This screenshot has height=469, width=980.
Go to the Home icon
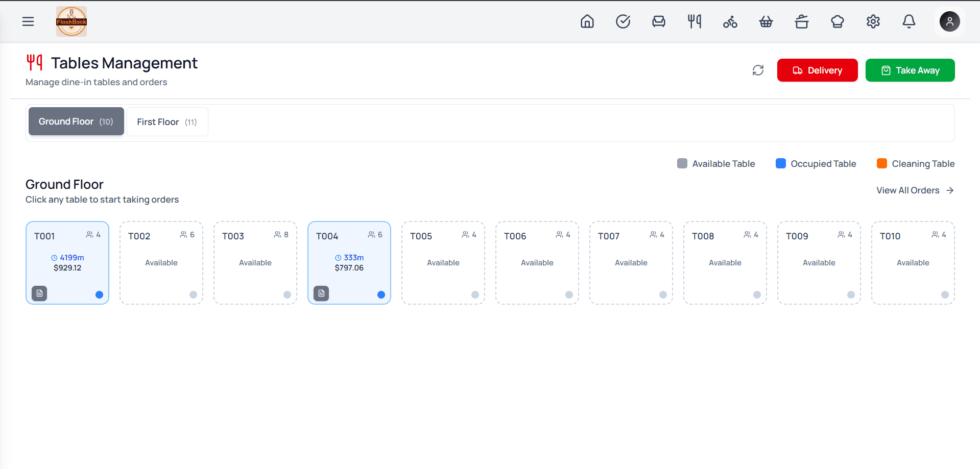point(587,21)
